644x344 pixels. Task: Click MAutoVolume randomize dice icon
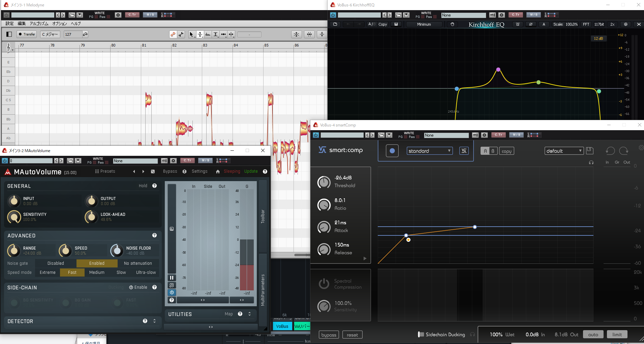click(x=153, y=171)
